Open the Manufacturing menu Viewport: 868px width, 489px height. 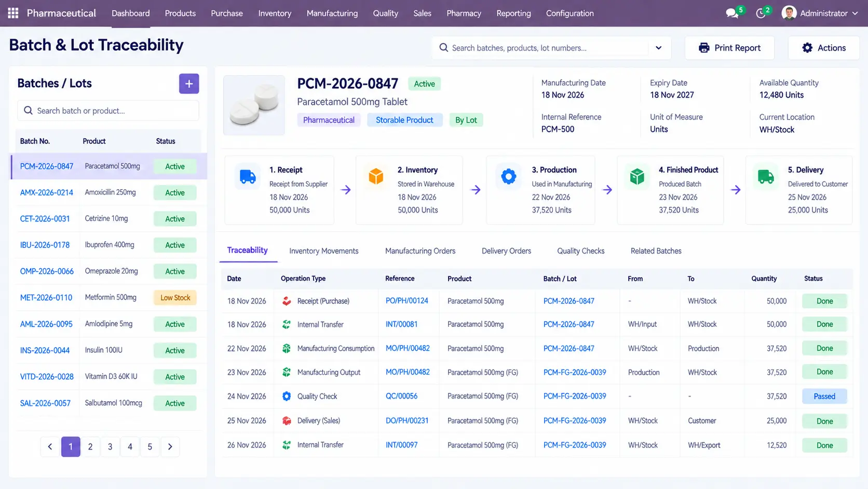(x=332, y=13)
